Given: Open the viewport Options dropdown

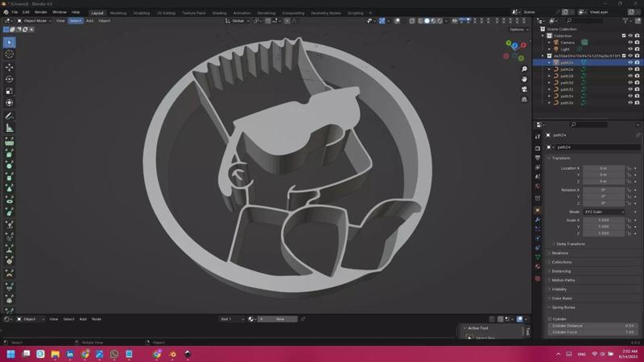Looking at the screenshot, I should (x=518, y=30).
